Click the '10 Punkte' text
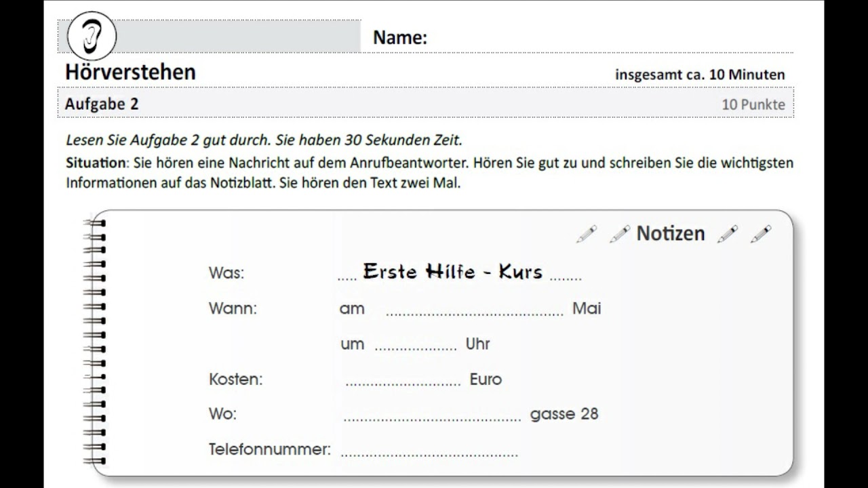The image size is (868, 488). point(753,104)
